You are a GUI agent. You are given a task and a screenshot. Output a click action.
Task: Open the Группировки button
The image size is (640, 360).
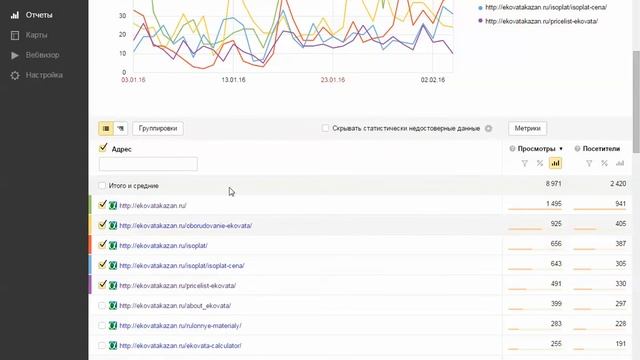158,129
